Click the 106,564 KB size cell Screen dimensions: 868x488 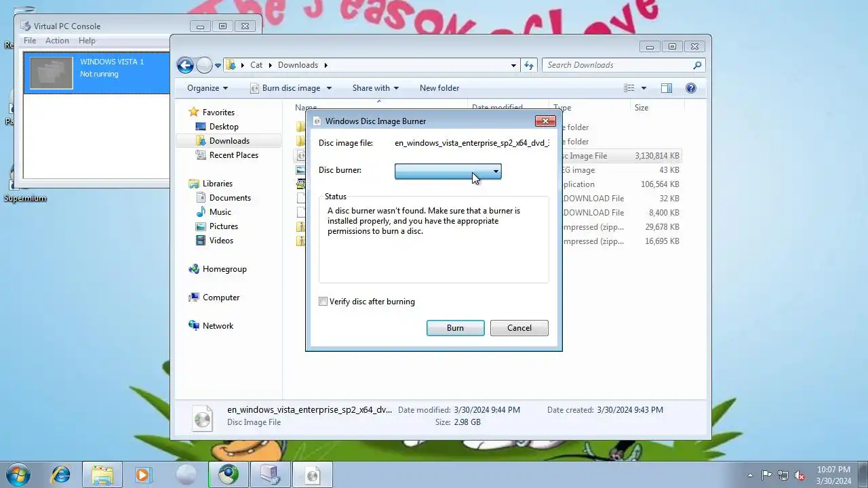pos(660,184)
